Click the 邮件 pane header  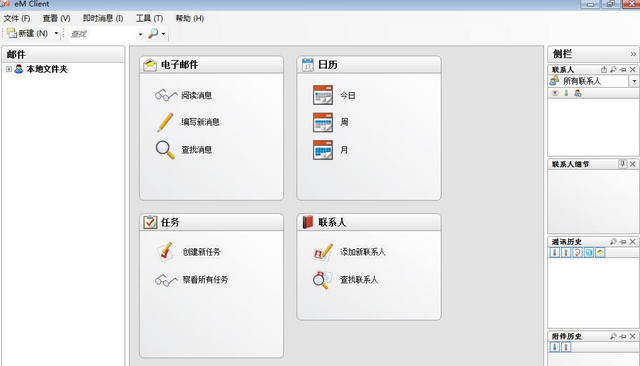click(63, 54)
